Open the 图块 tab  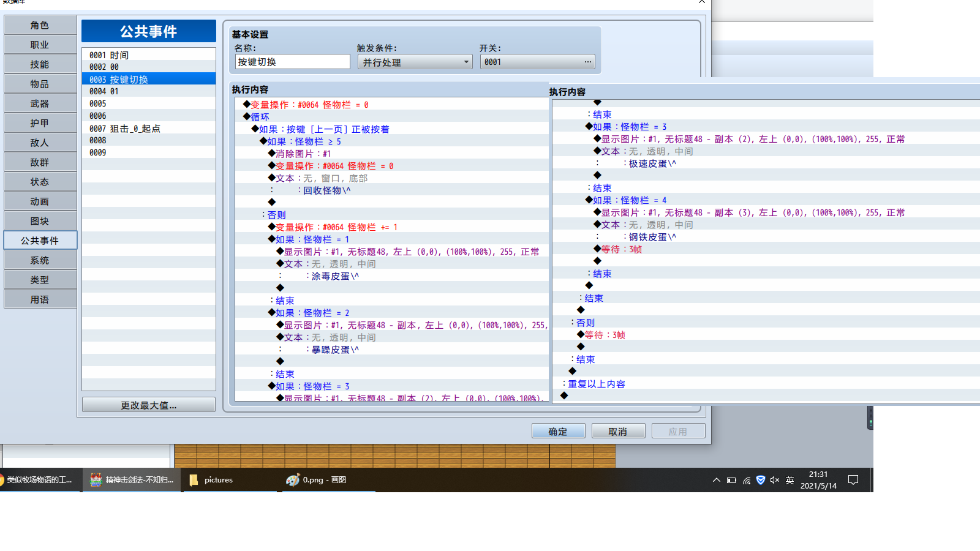(40, 221)
